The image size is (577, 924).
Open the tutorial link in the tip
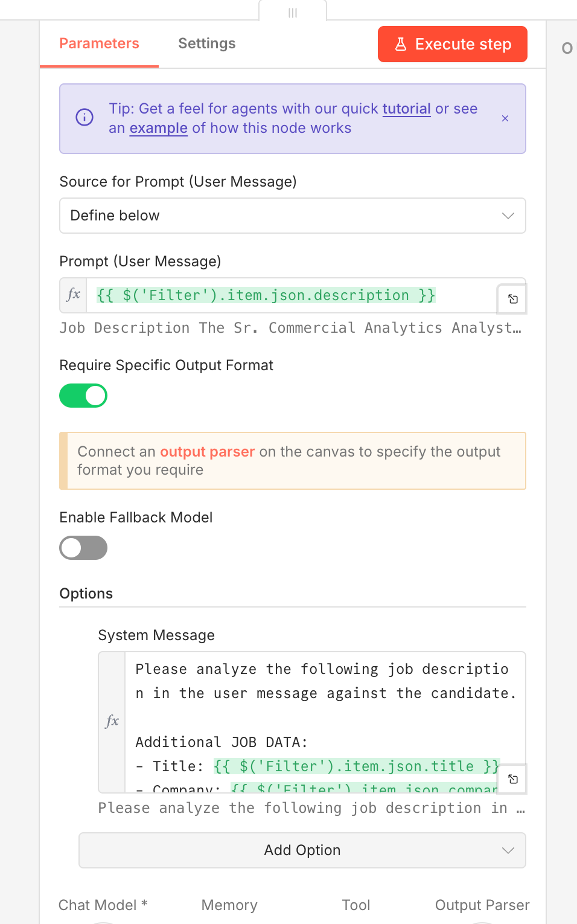coord(406,109)
